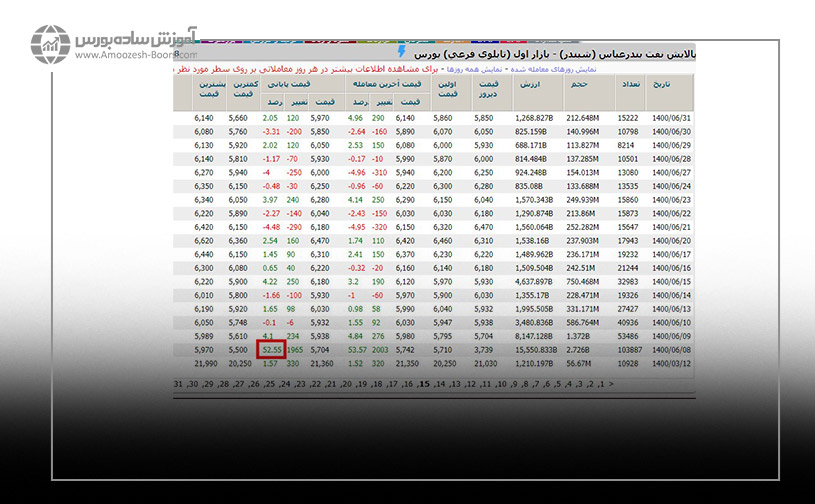Click the highlighted 52.55 percent cell
This screenshot has height=504, width=815.
[x=270, y=351]
